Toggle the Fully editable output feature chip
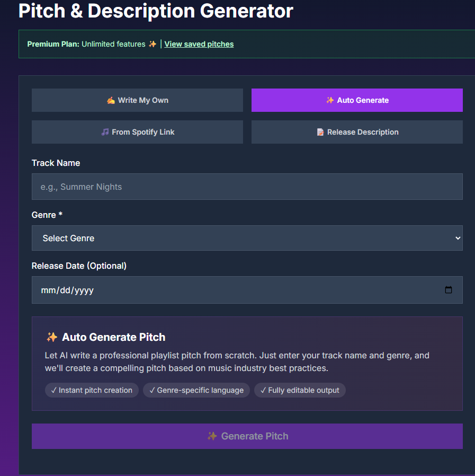This screenshot has height=476, width=475. pos(300,390)
